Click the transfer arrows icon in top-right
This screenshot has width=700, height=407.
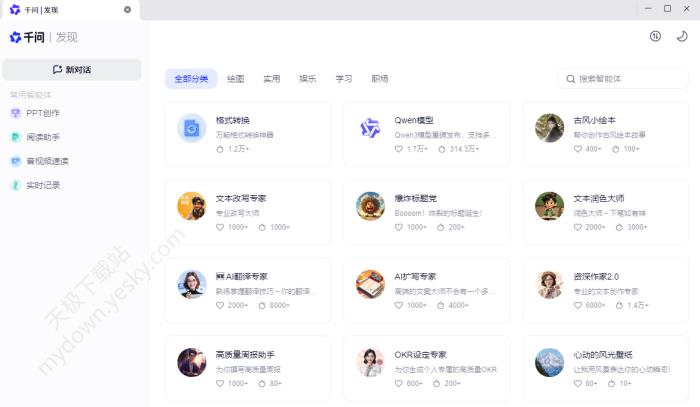[x=655, y=36]
